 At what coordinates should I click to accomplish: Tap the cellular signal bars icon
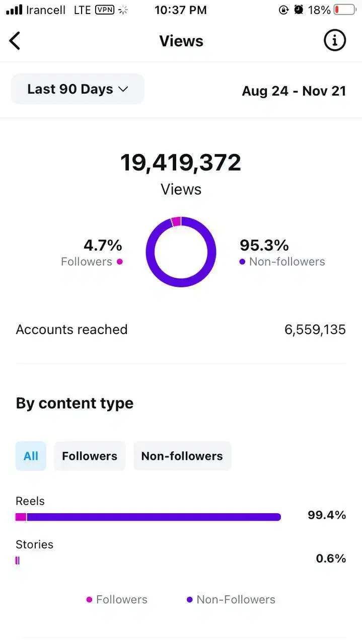click(x=14, y=10)
